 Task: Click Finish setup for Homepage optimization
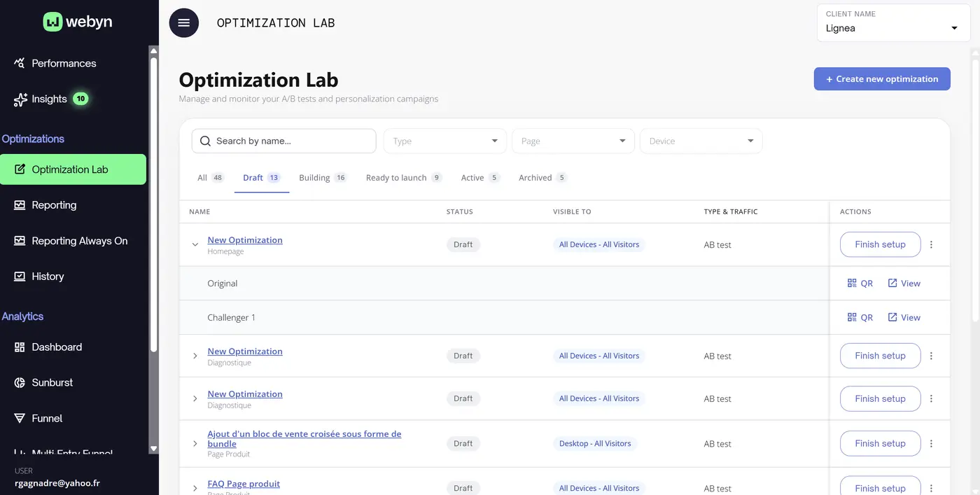coord(880,245)
